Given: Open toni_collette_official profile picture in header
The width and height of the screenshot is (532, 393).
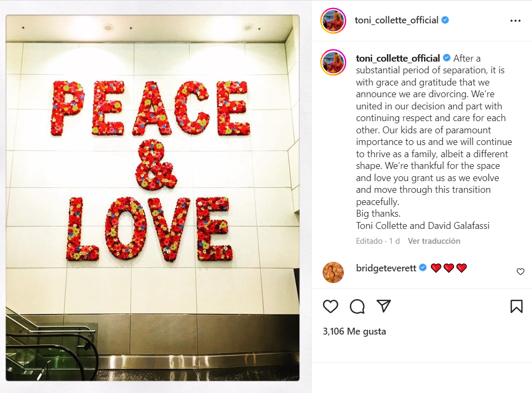Looking at the screenshot, I should [333, 21].
